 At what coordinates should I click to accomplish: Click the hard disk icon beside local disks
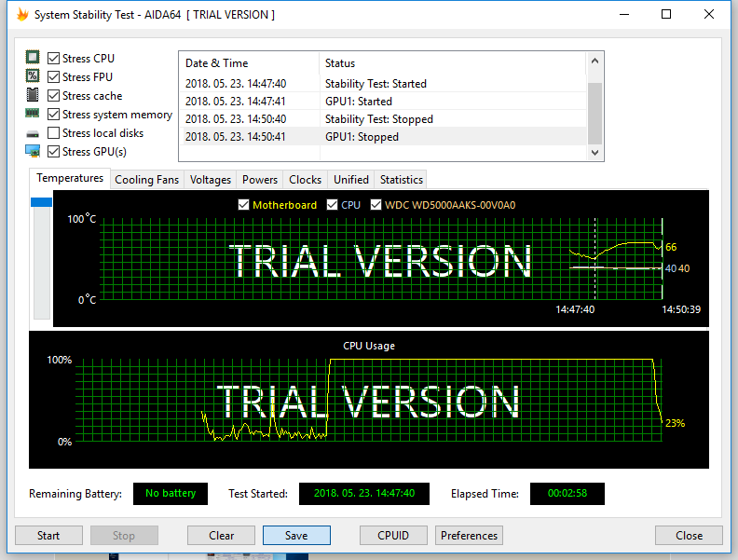pos(33,133)
